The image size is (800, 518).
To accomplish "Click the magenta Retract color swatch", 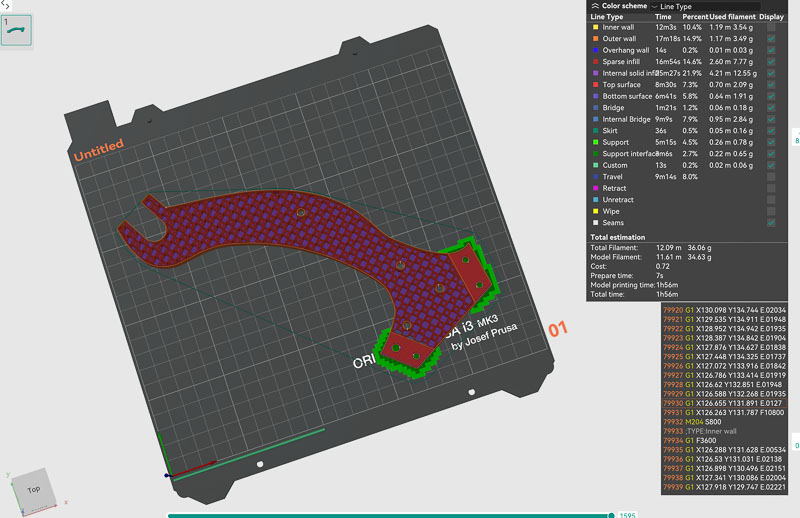I will [595, 188].
